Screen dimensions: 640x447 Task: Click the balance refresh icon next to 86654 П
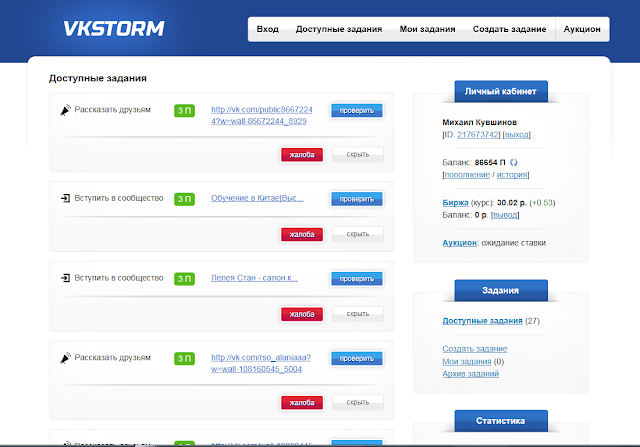514,162
